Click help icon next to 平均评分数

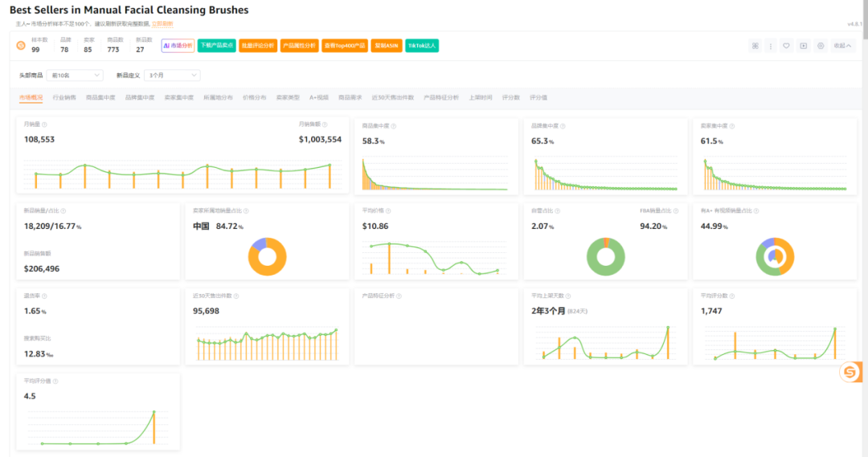pyautogui.click(x=732, y=296)
